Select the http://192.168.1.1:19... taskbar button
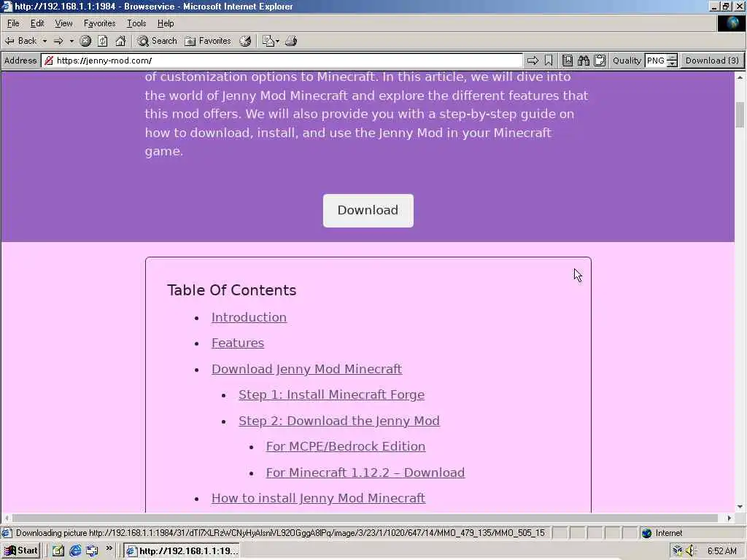747x560 pixels. click(x=182, y=551)
